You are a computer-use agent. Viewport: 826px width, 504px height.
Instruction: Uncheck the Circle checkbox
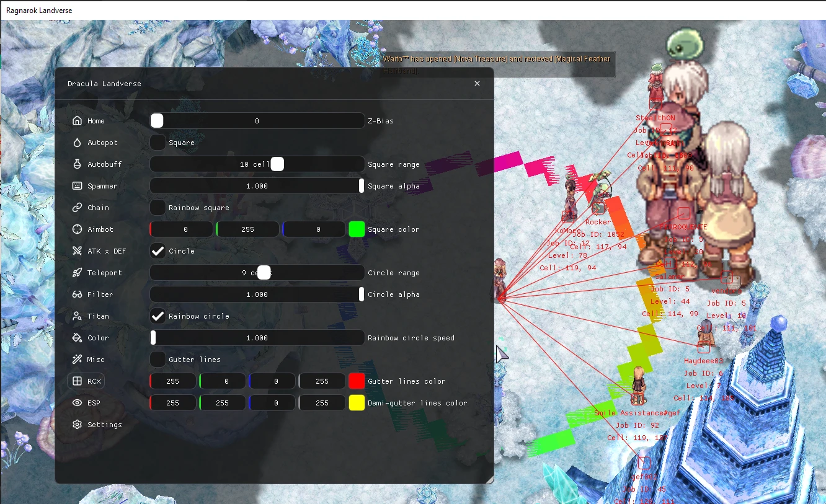pos(158,251)
